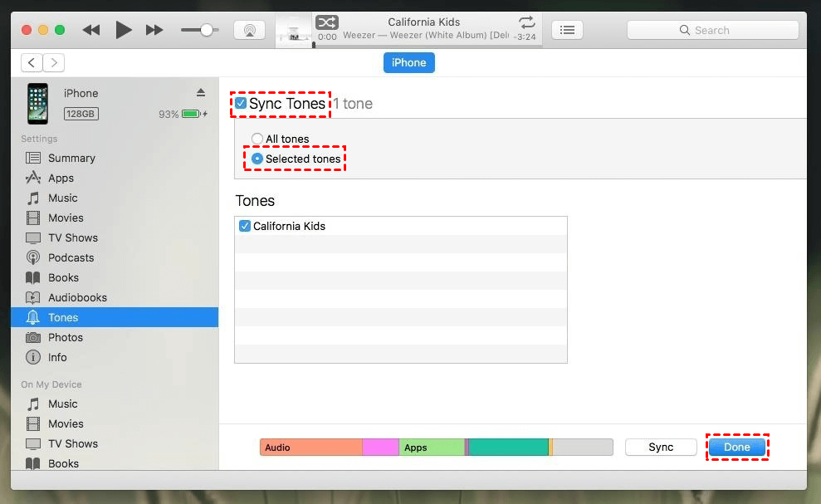Image resolution: width=821 pixels, height=504 pixels.
Task: Click the volume slider knob
Action: (x=206, y=30)
